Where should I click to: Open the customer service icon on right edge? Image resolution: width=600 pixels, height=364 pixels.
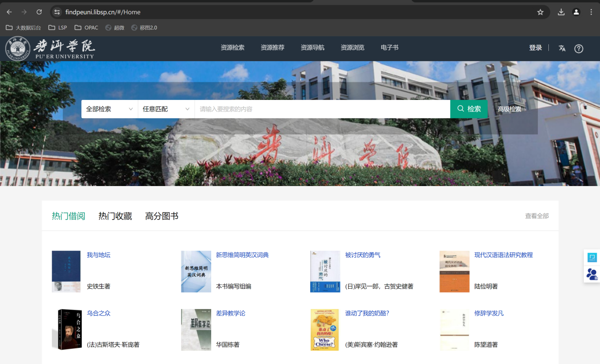(x=592, y=274)
